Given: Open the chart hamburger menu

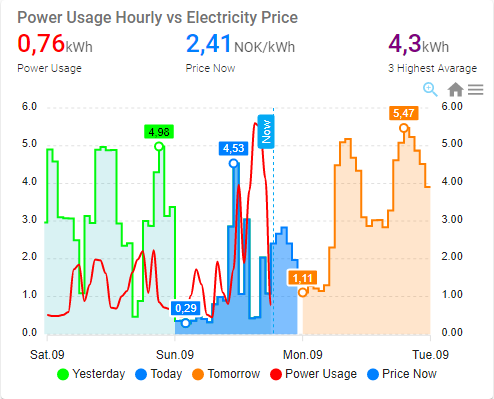Looking at the screenshot, I should tap(475, 89).
